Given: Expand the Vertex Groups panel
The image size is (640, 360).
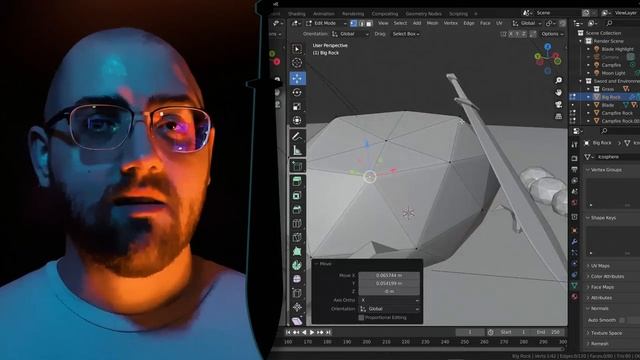Looking at the screenshot, I should click(x=606, y=169).
